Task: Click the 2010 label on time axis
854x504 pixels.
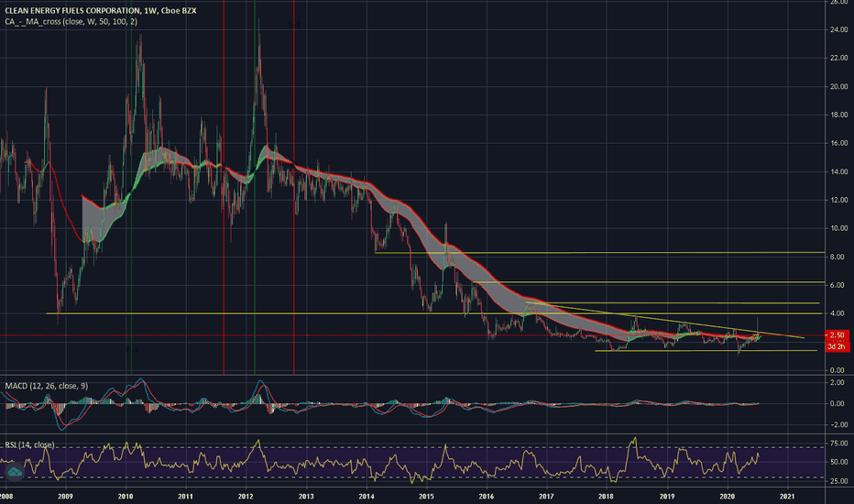Action: 126,497
